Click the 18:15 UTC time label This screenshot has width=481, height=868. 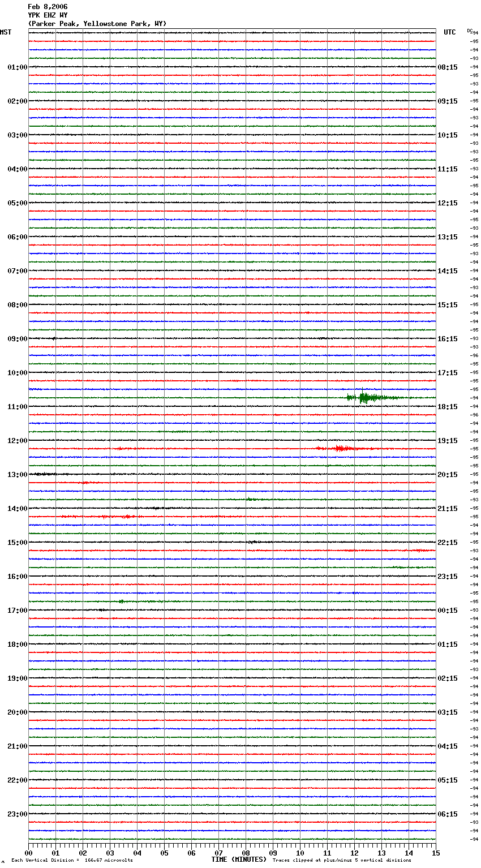point(448,407)
